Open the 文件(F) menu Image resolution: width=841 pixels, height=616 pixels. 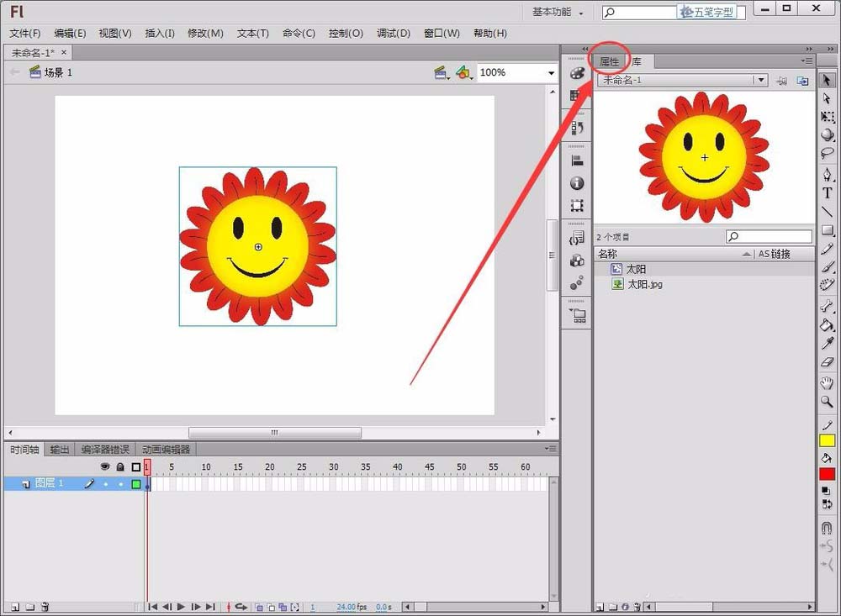24,34
